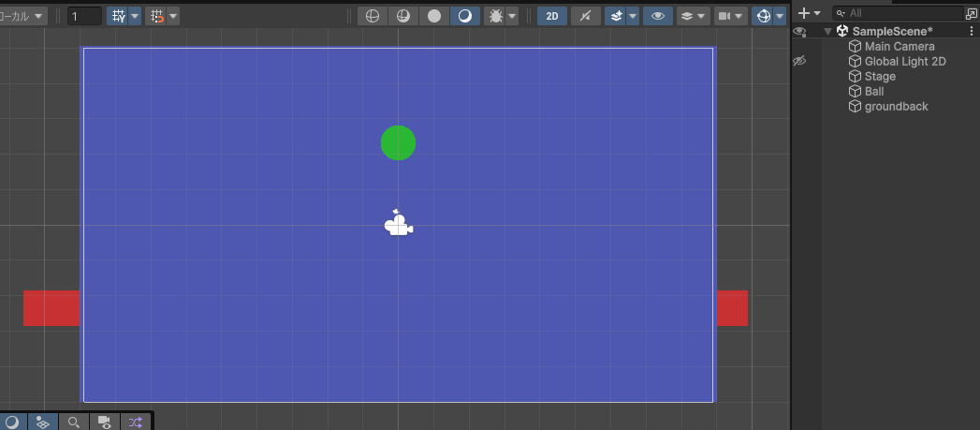
Task: Toggle scene visibility eye in toolbar
Action: 657,16
